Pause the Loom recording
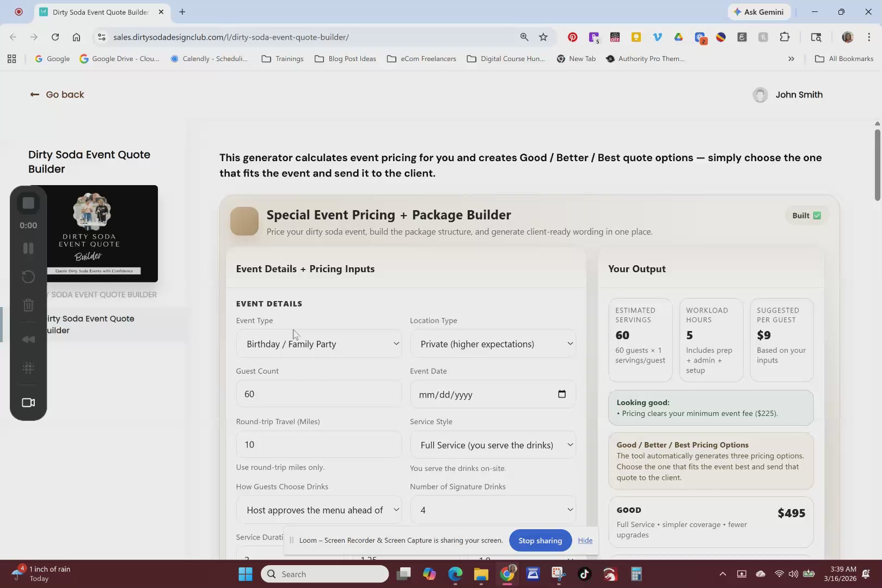The height and width of the screenshot is (588, 882). point(28,248)
